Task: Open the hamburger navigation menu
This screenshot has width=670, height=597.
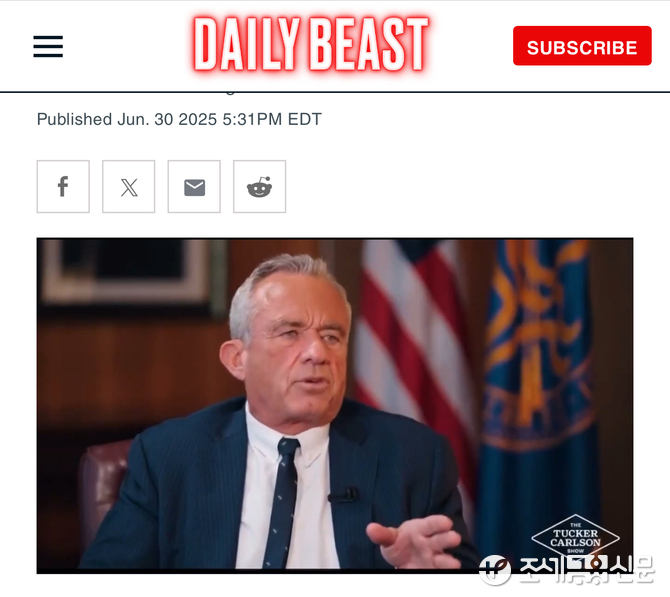Action: coord(48,46)
